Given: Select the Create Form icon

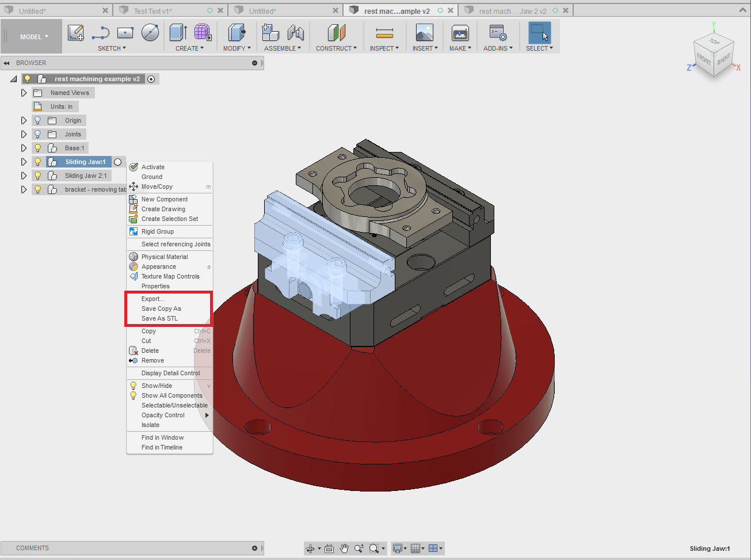Looking at the screenshot, I should [201, 33].
